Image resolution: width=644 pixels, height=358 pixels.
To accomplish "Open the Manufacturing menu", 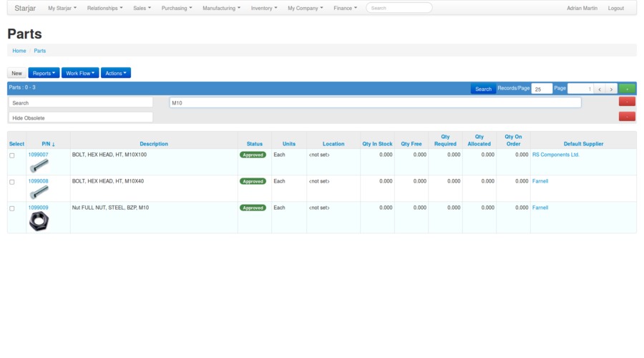I will click(x=221, y=8).
